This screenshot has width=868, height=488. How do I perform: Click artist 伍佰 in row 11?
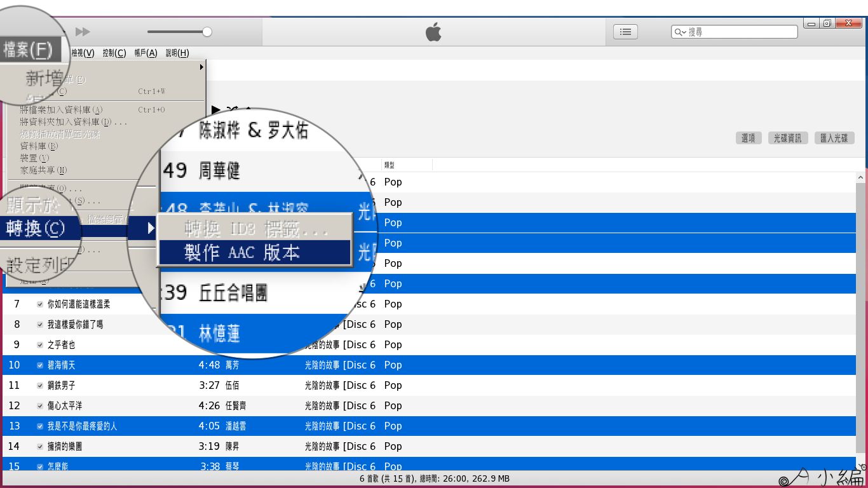pos(233,386)
